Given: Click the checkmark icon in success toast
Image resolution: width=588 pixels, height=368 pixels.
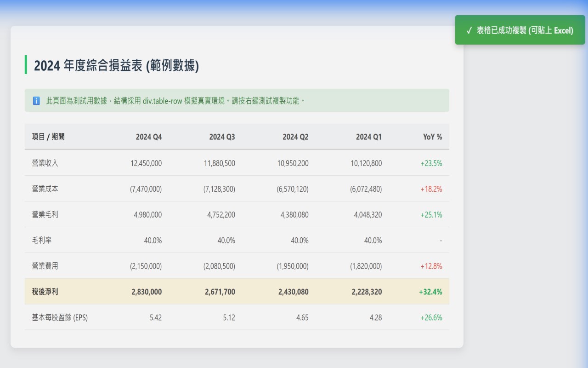Looking at the screenshot, I should coord(469,30).
